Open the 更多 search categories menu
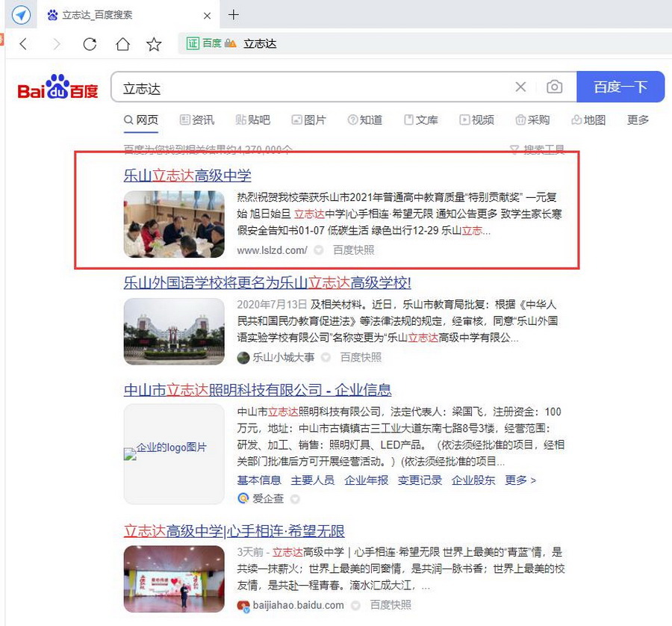 (x=638, y=120)
